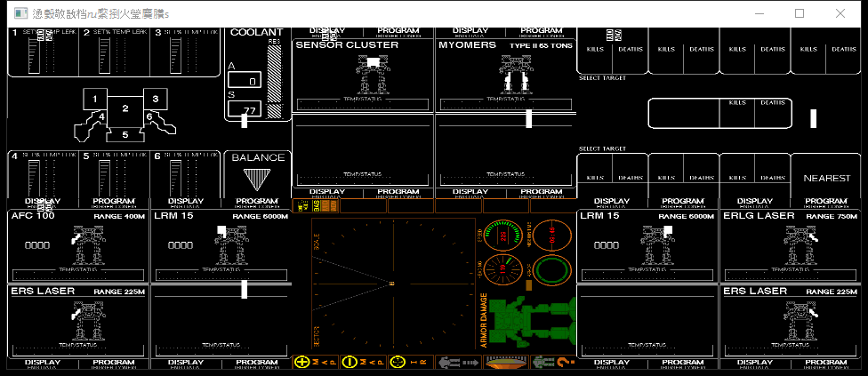The height and width of the screenshot is (376, 868).
Task: Click DISPLAY button above SENSOR CLUSTER title
Action: pyautogui.click(x=326, y=32)
